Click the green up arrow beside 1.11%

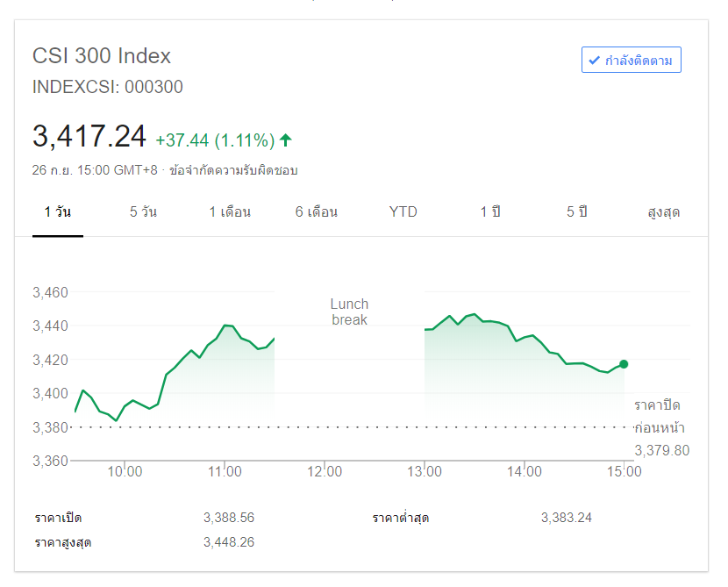click(286, 140)
